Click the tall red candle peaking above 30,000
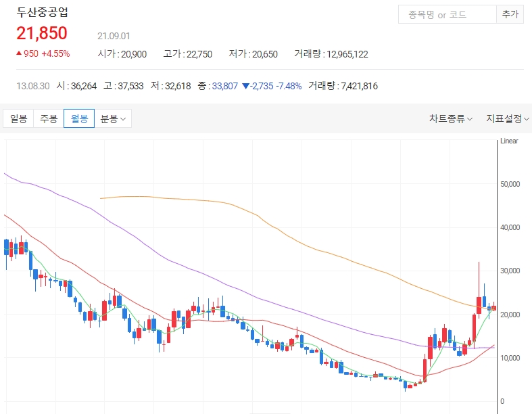Screen dimensions: 532x414 click(x=479, y=305)
